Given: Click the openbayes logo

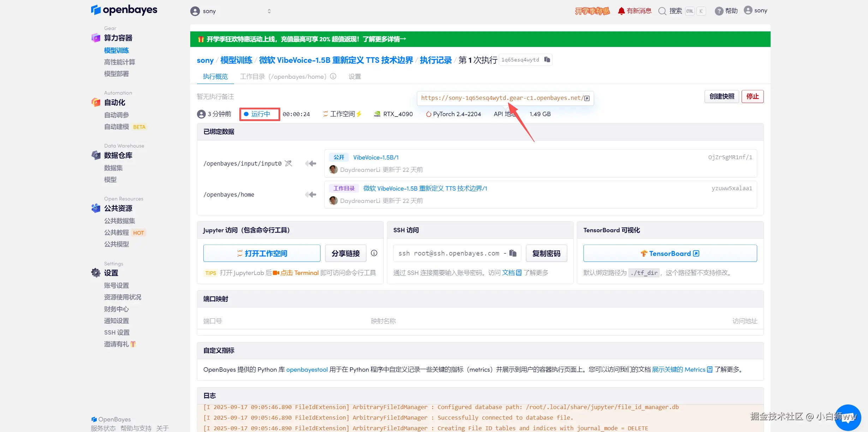Looking at the screenshot, I should point(124,10).
